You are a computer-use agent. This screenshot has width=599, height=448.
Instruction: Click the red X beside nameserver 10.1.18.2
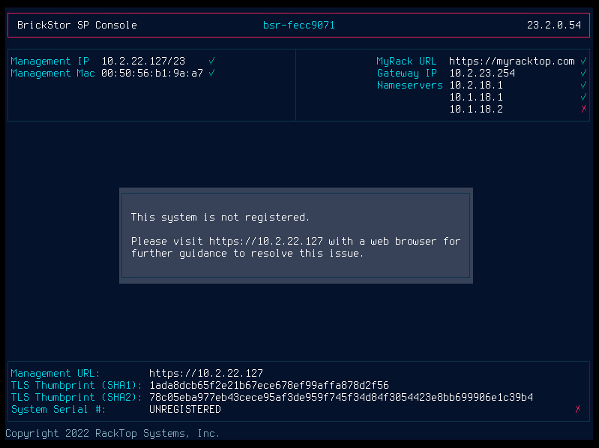(x=583, y=109)
